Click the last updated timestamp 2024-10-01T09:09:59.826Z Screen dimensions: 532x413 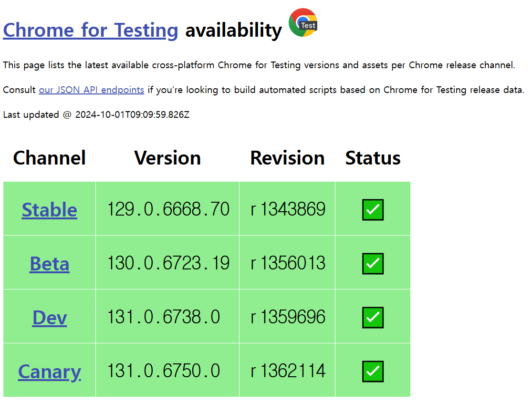point(132,114)
